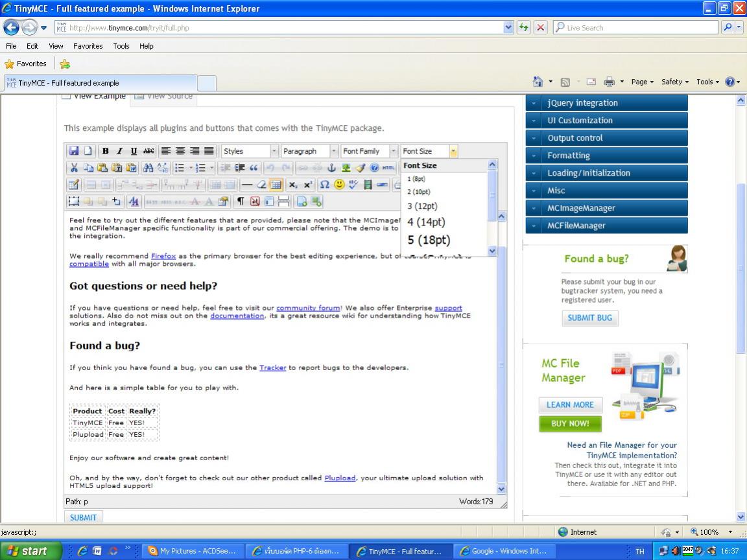Open the browser Tools menu
Image resolution: width=747 pixels, height=560 pixels.
(x=121, y=46)
